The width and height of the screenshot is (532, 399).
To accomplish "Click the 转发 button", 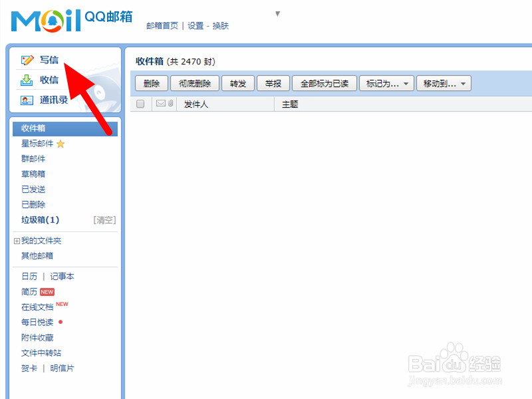I will pyautogui.click(x=238, y=84).
